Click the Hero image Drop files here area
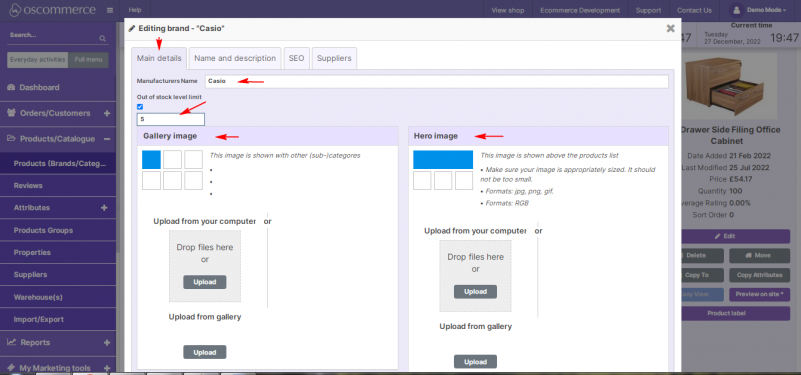This screenshot has height=375, width=801. point(476,276)
